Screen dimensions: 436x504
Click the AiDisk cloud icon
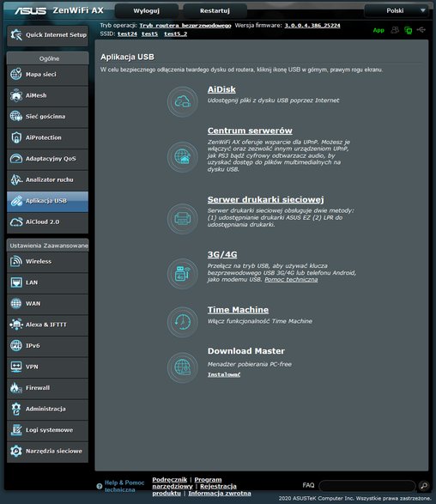(x=183, y=101)
